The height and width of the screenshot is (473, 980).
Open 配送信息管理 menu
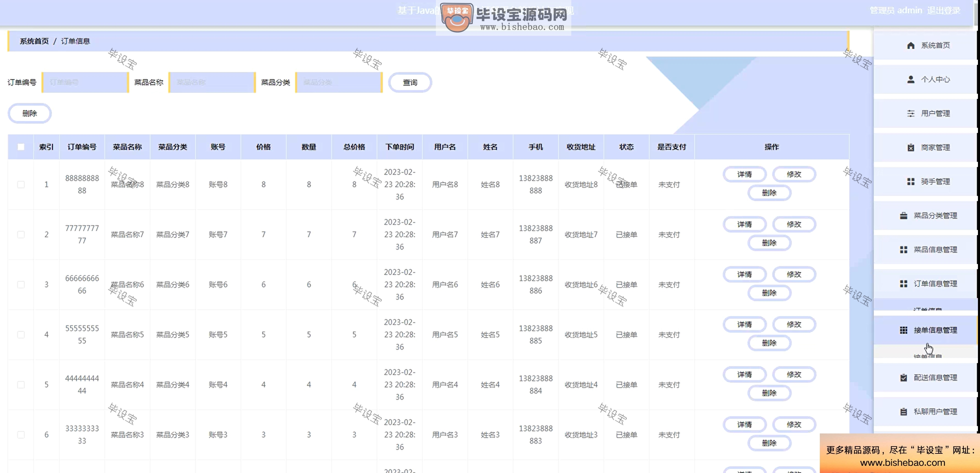point(925,377)
